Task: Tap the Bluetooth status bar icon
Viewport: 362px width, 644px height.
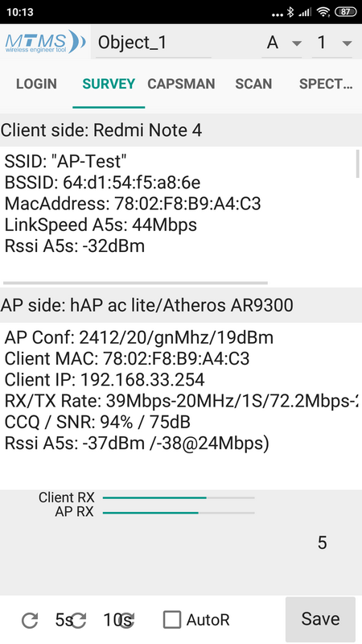Action: [290, 12]
